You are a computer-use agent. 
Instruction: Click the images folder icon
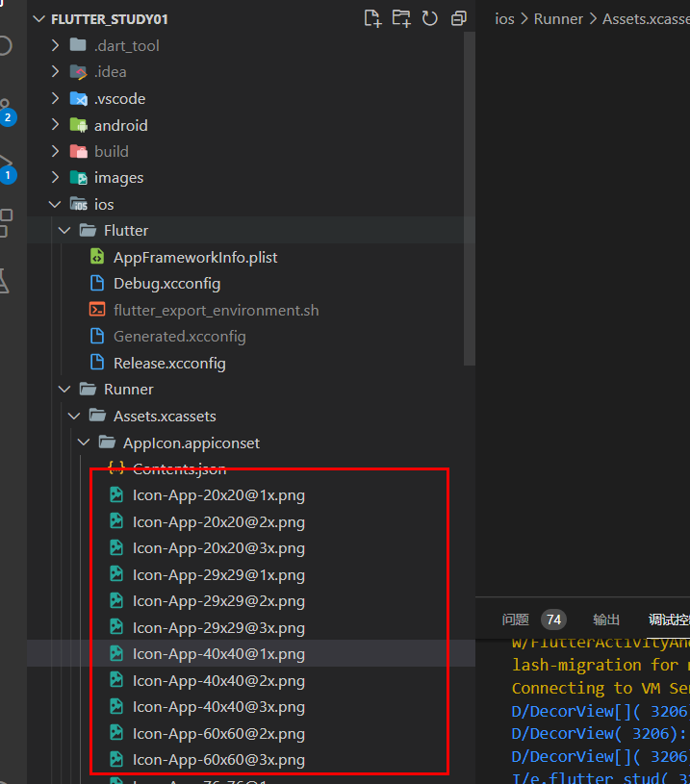click(x=79, y=178)
